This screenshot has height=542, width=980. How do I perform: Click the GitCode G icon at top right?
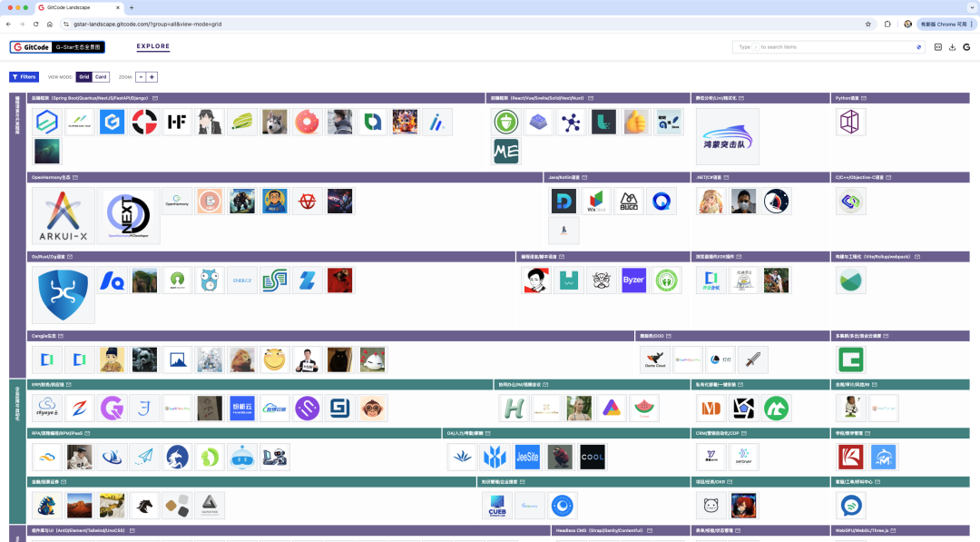(966, 47)
